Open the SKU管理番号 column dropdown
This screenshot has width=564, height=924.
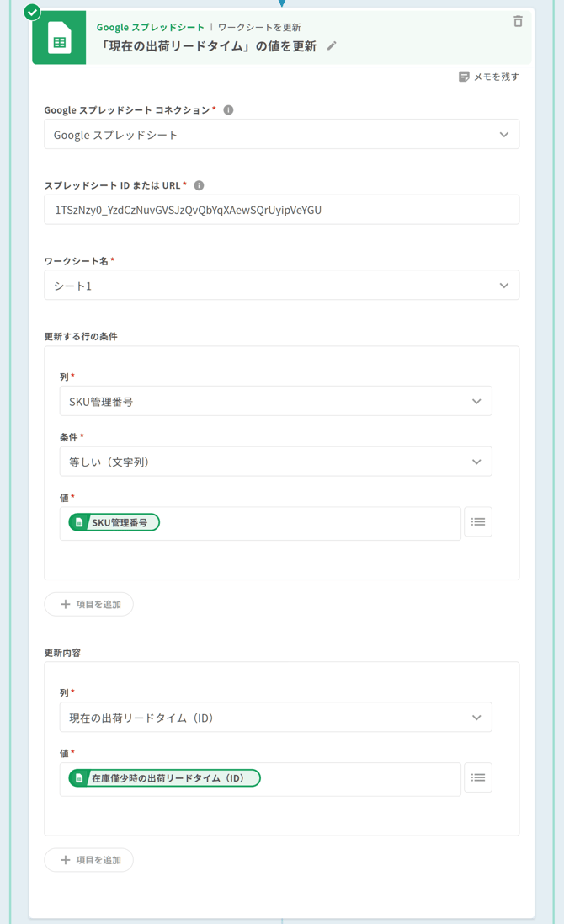click(x=275, y=402)
